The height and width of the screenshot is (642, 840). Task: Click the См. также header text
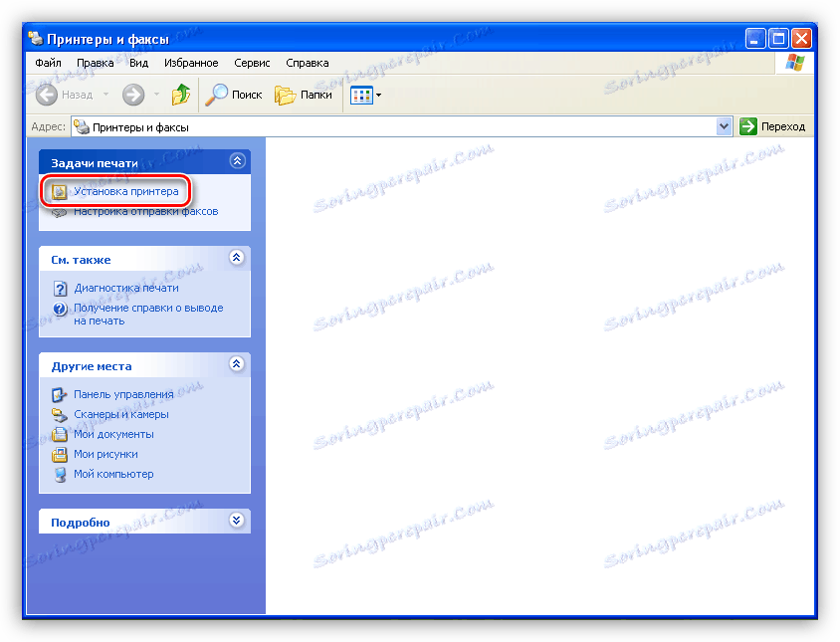point(81,260)
